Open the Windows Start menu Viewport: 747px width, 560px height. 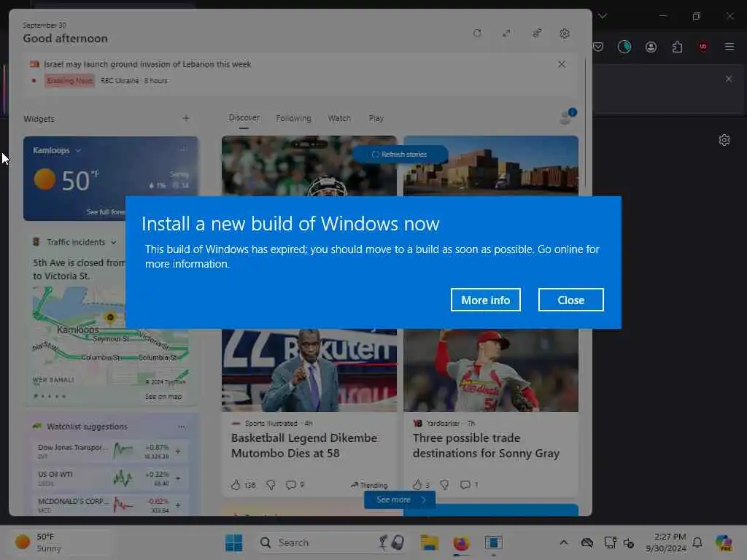pos(234,542)
